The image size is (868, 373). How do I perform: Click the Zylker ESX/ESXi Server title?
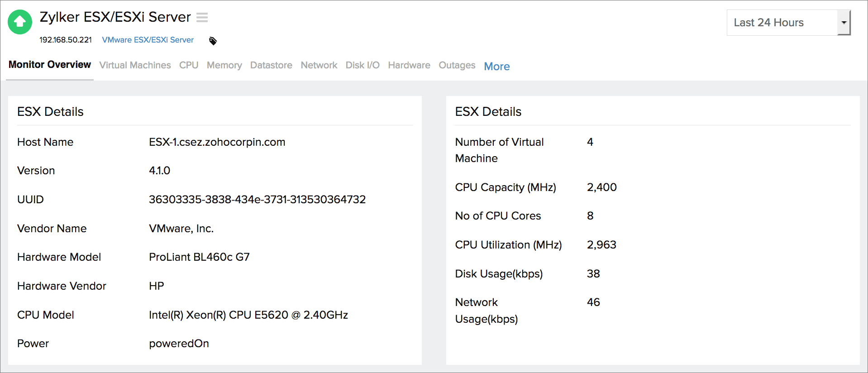115,17
